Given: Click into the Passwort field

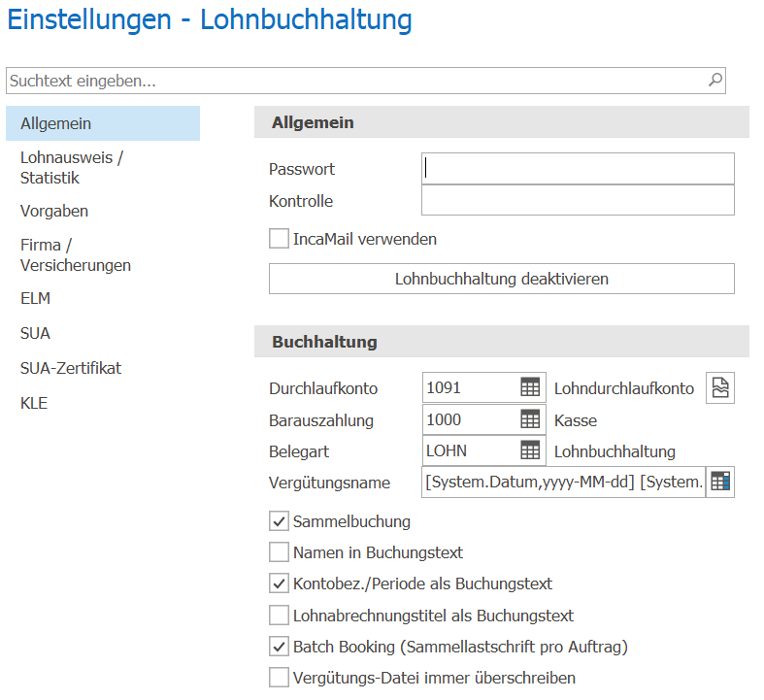Looking at the screenshot, I should tap(578, 169).
